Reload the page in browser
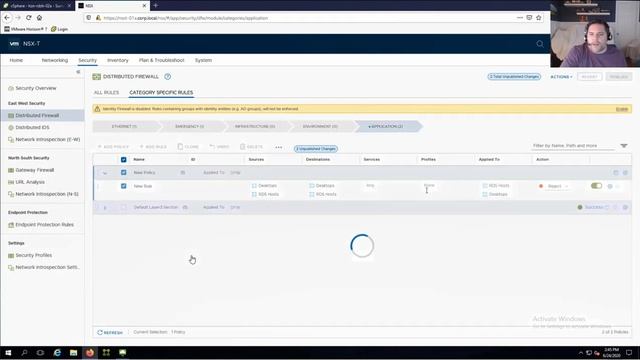The width and height of the screenshot is (640, 360). (29, 18)
